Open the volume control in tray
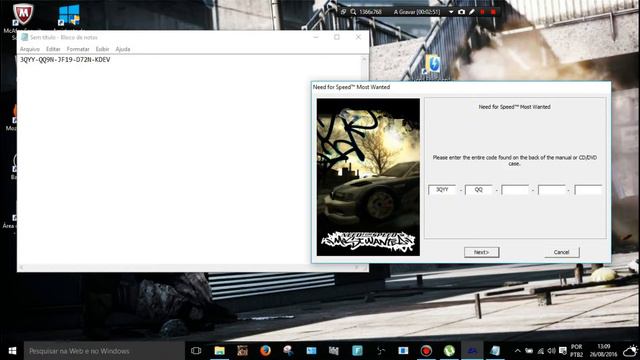This screenshot has height=360, width=640. point(551,351)
